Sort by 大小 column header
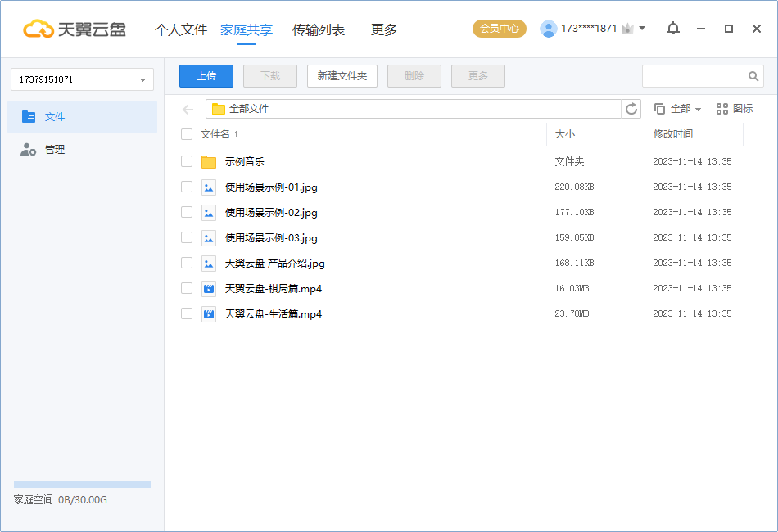Screen dimensions: 778x532 564,134
